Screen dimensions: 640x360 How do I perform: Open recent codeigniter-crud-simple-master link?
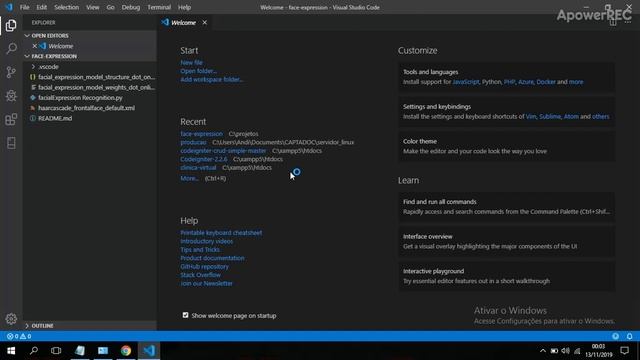click(223, 151)
